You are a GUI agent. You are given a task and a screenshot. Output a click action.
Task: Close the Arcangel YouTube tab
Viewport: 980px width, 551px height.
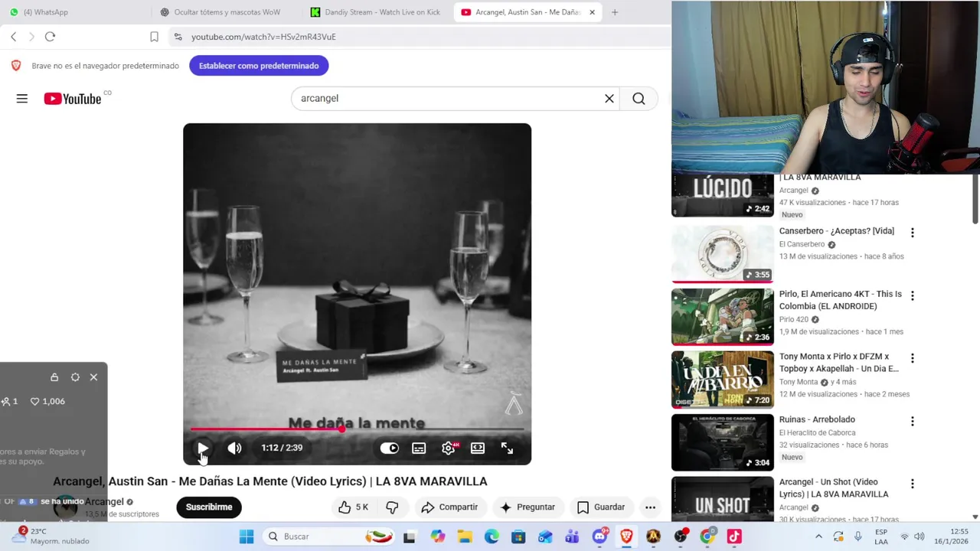[592, 12]
